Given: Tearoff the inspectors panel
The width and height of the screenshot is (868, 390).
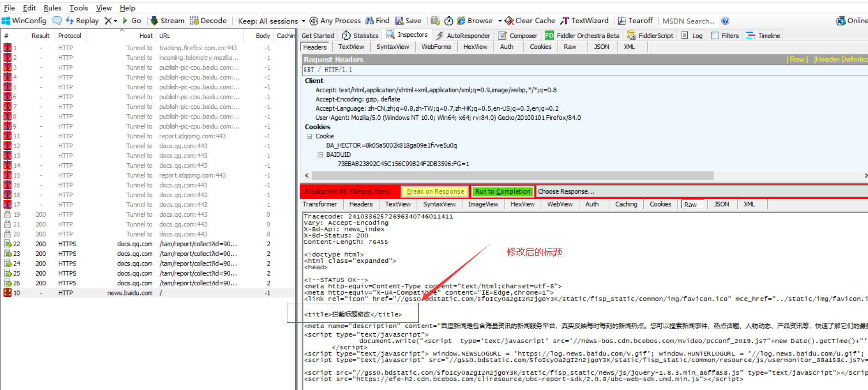Looking at the screenshot, I should [x=636, y=21].
